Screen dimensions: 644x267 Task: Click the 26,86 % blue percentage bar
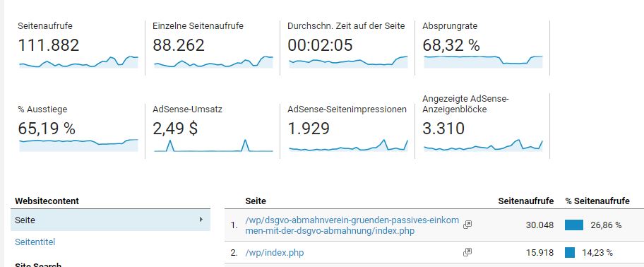(x=574, y=225)
